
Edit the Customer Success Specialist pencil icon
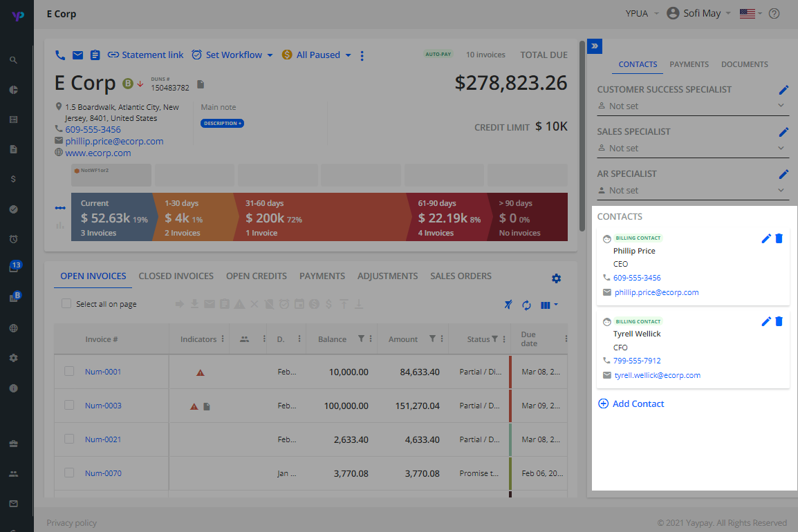[783, 90]
